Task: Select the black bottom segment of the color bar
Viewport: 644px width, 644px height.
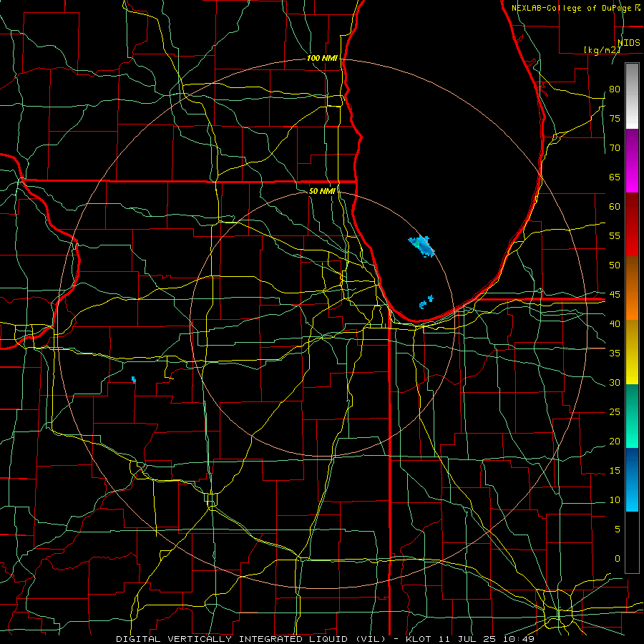Action: [x=632, y=542]
